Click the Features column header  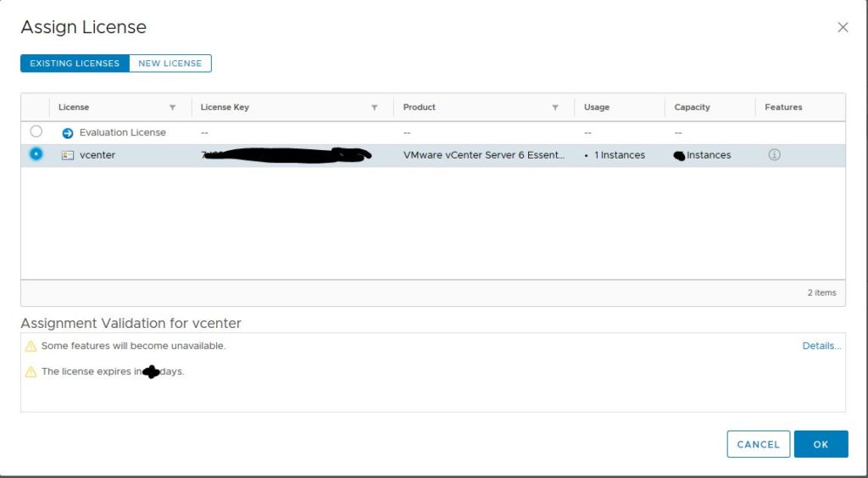pyautogui.click(x=783, y=108)
